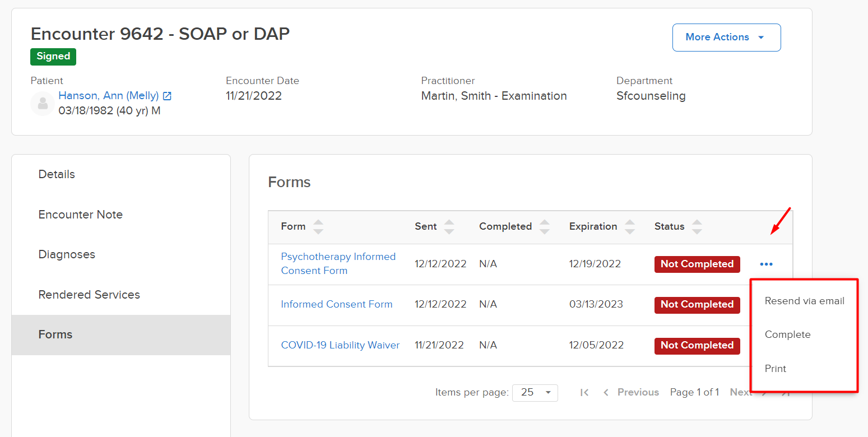Click practitioner Martin, Smith - Examination text

click(x=494, y=96)
